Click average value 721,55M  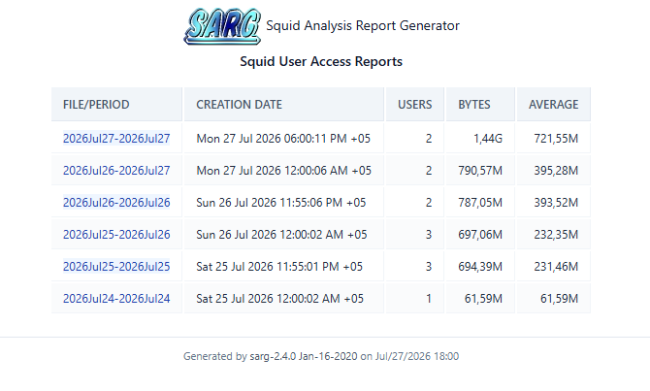[556, 138]
